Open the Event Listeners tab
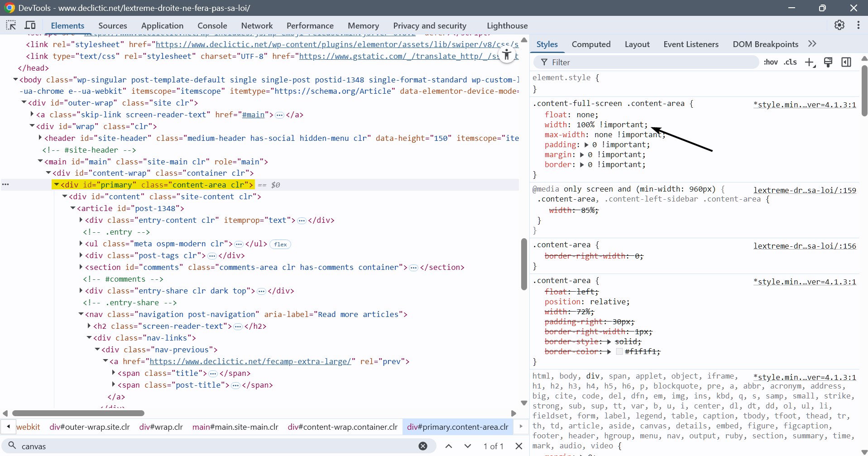Screen dimensions: 868x456 (x=691, y=44)
